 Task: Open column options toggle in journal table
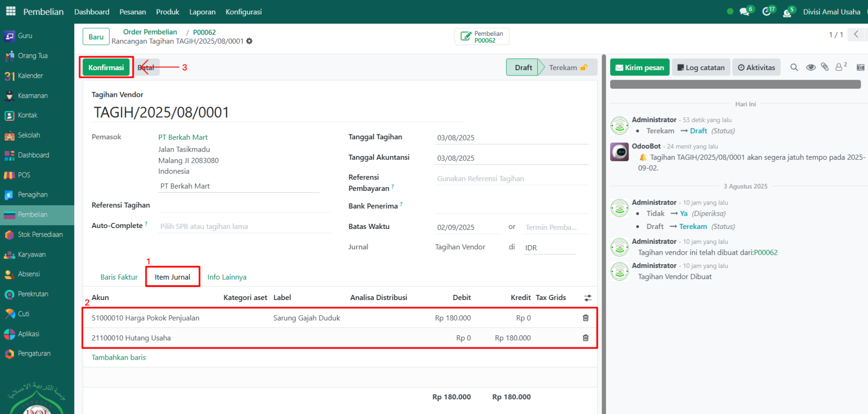click(x=587, y=298)
